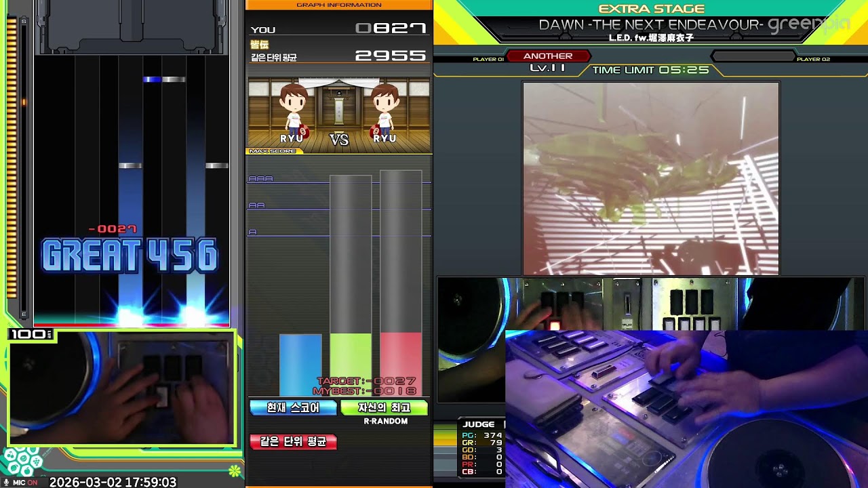Click the green personal best bar
This screenshot has height=488, width=868.
tap(351, 365)
